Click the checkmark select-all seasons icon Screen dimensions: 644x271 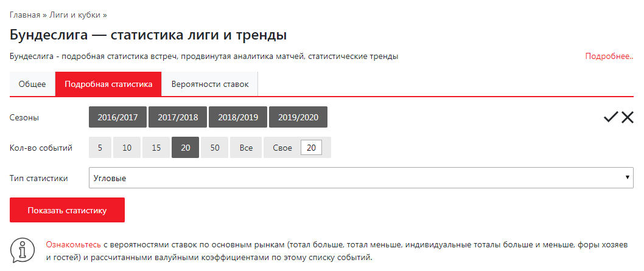click(x=611, y=117)
